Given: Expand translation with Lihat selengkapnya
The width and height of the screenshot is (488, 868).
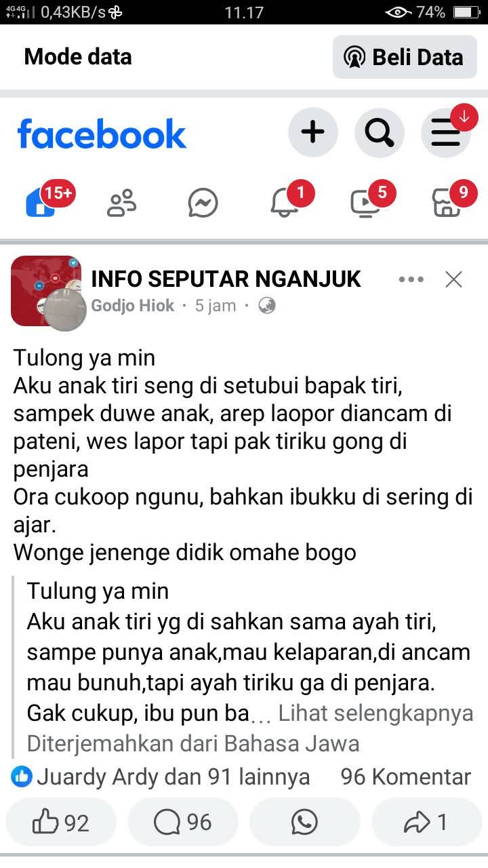Looking at the screenshot, I should (x=375, y=713).
